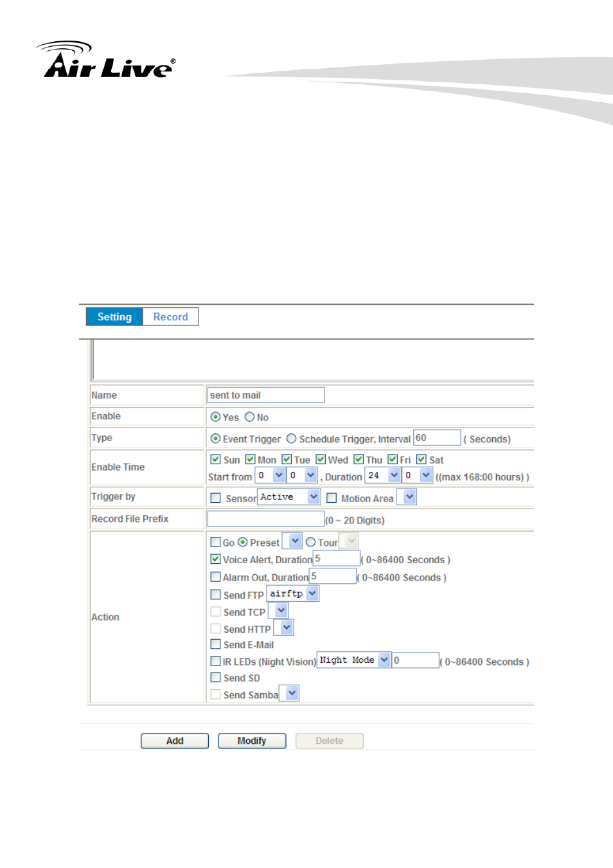
Task: Click the Add button
Action: click(175, 741)
